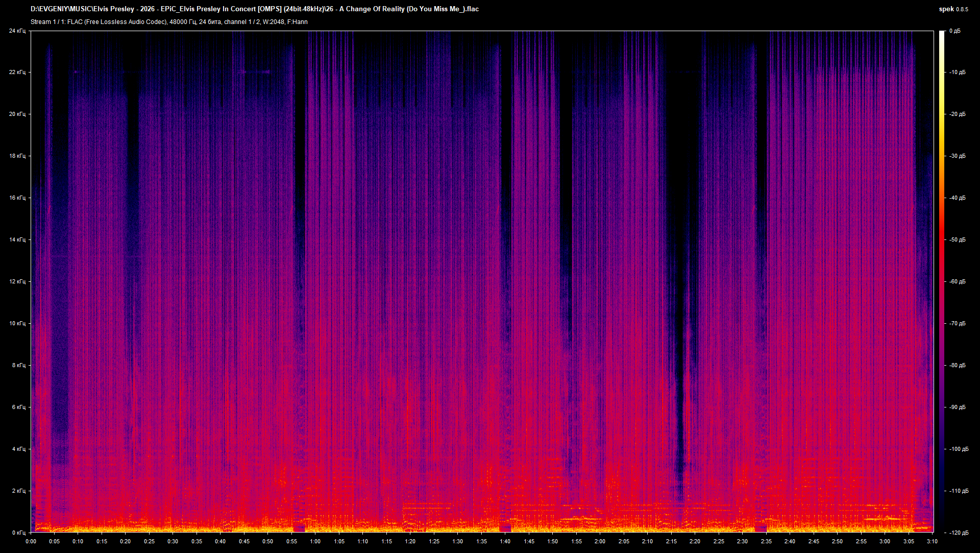Click the 4 кГц frequency axis label
The width and height of the screenshot is (980, 553).
19,449
